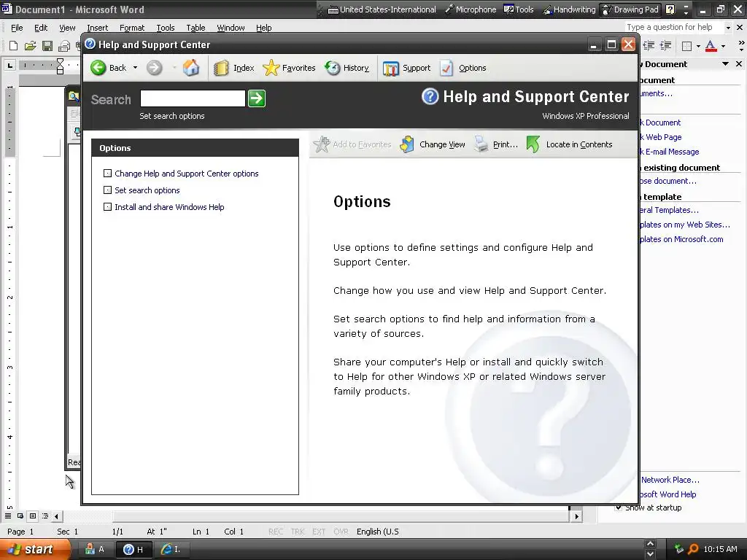Click Word tab alignment selector button
This screenshot has width=747, height=560.
click(x=9, y=65)
